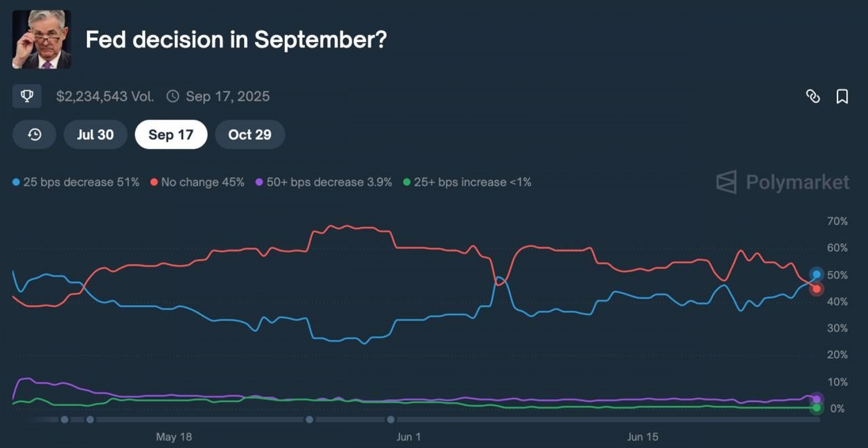Click the Fed decision in September title
868x448 pixels.
coord(236,40)
